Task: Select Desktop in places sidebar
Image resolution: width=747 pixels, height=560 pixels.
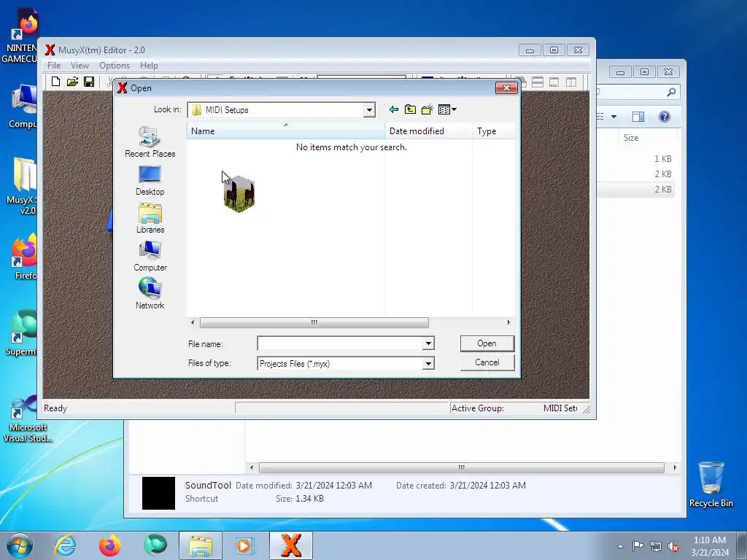Action: [x=150, y=181]
